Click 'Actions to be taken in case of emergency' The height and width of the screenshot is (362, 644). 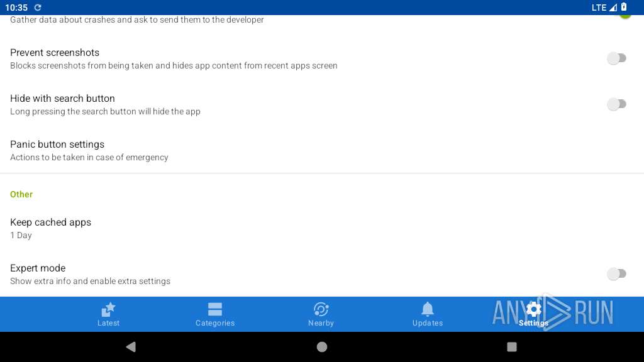[x=89, y=157]
